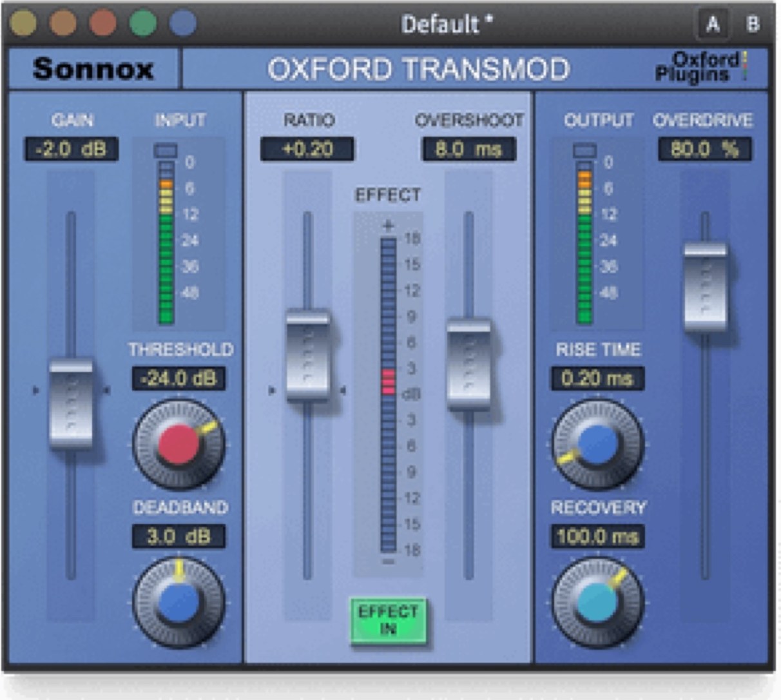
Task: Click the RATIO label
Action: (309, 120)
